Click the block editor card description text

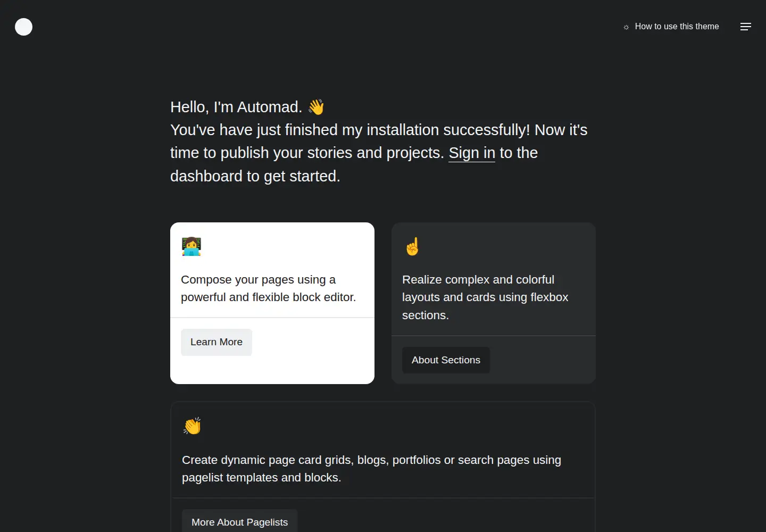coord(269,288)
